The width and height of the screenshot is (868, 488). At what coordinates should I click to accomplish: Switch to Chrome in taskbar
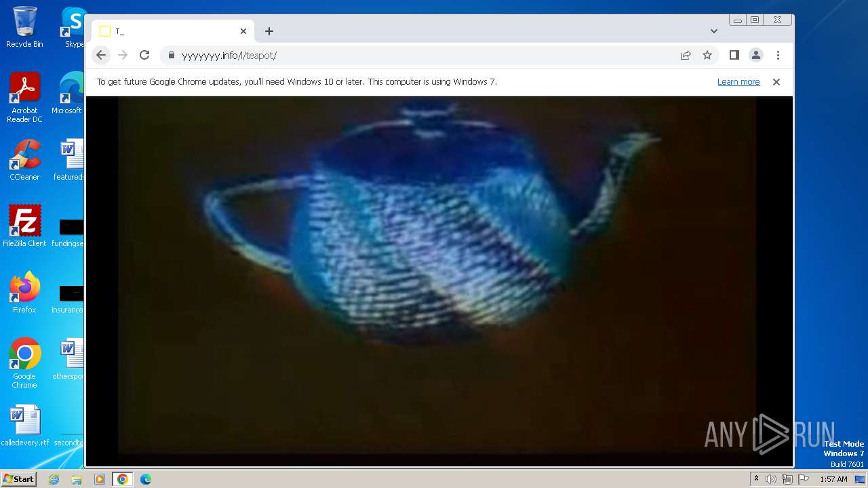tap(123, 479)
